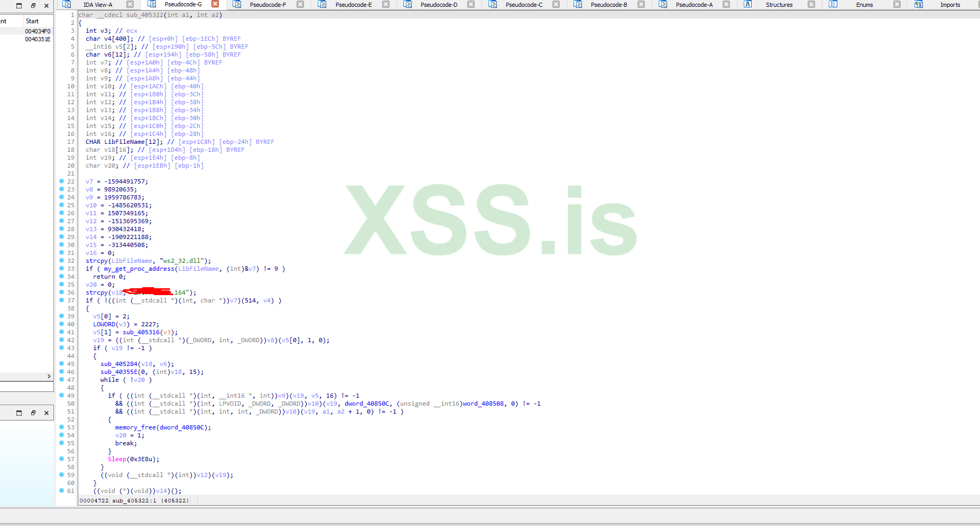Image resolution: width=980 pixels, height=531 pixels.
Task: Close the IDA View-A tab
Action: (130, 4)
